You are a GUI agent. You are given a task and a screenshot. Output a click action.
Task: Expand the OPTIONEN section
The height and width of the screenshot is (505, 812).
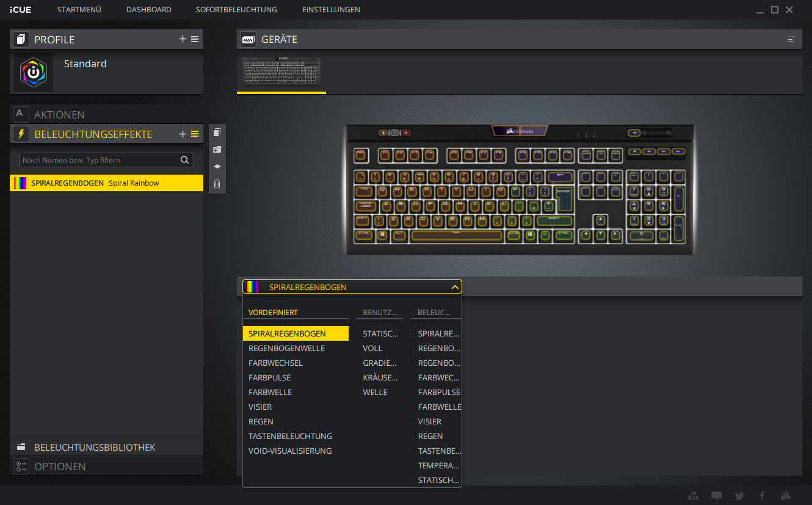[106, 466]
